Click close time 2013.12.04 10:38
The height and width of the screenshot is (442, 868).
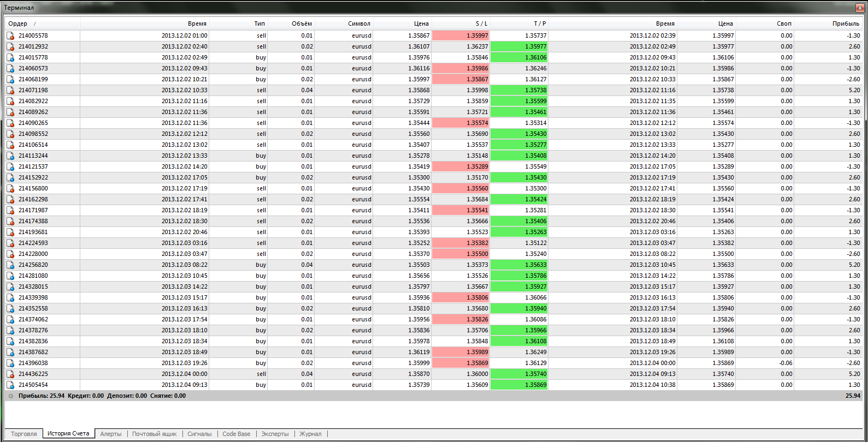[x=652, y=385]
